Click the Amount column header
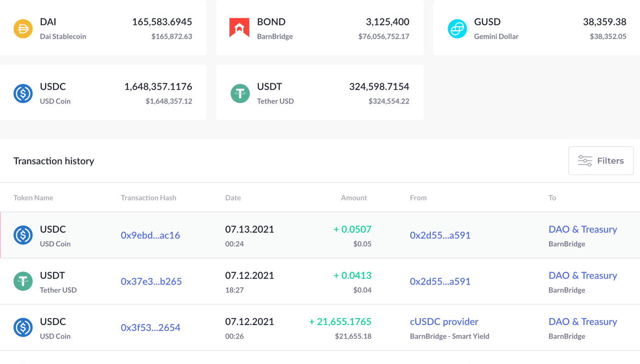Viewport: 640px width, 364px height. pos(354,198)
